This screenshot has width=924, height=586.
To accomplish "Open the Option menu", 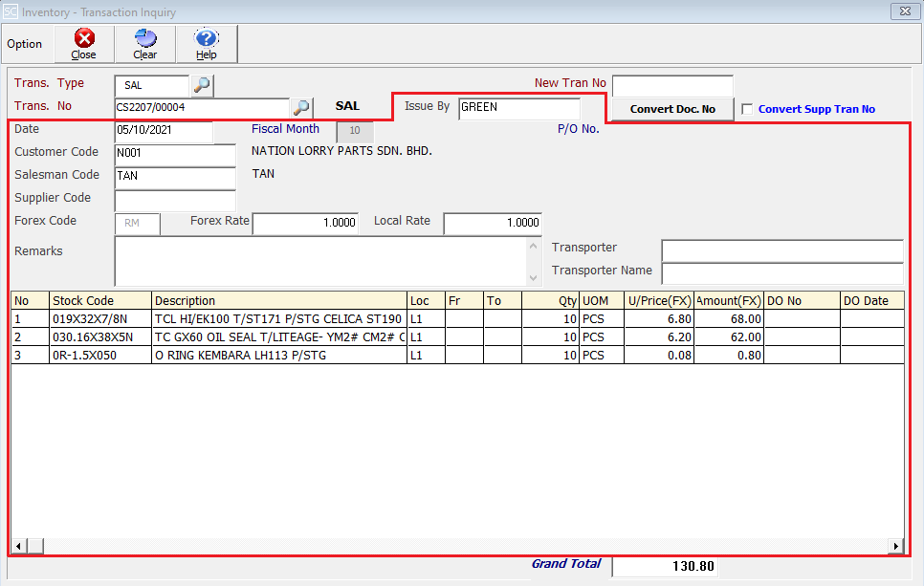I will point(25,44).
